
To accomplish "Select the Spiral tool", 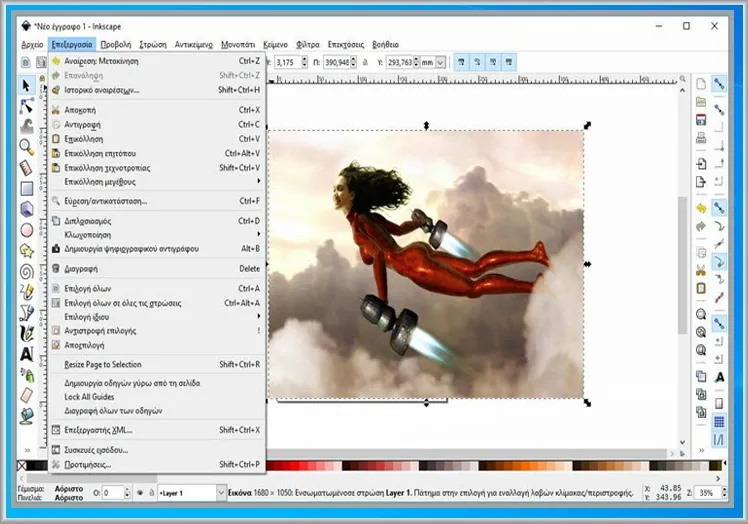I will [x=27, y=272].
